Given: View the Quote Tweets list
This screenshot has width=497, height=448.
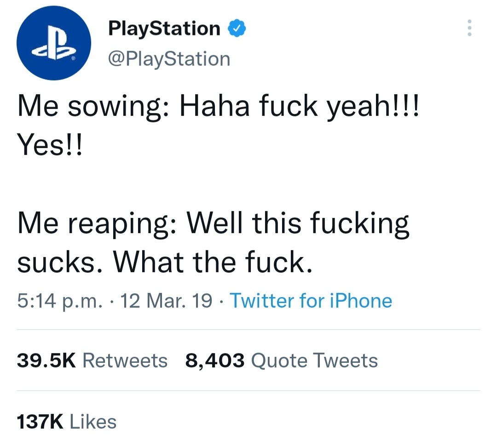Looking at the screenshot, I should coord(282,361).
